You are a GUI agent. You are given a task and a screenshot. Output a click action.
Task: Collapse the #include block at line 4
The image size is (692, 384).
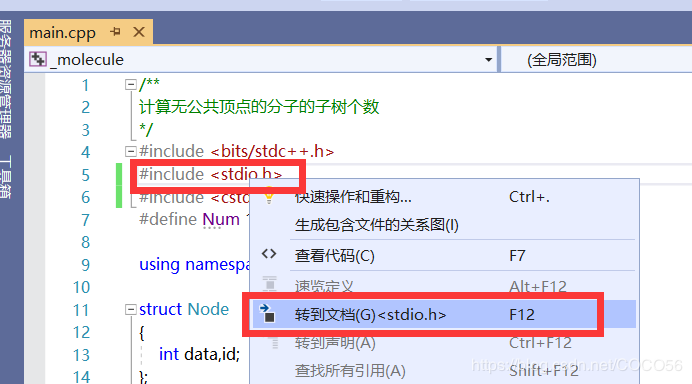(x=131, y=152)
